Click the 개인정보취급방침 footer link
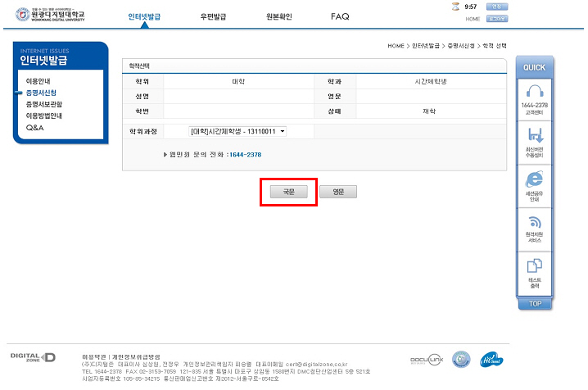 [136, 357]
